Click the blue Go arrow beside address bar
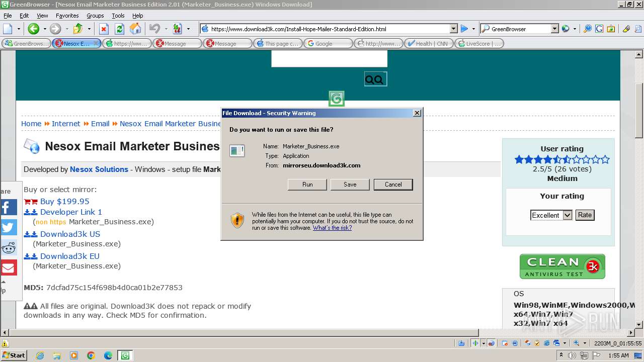Image resolution: width=644 pixels, height=362 pixels. point(464,29)
